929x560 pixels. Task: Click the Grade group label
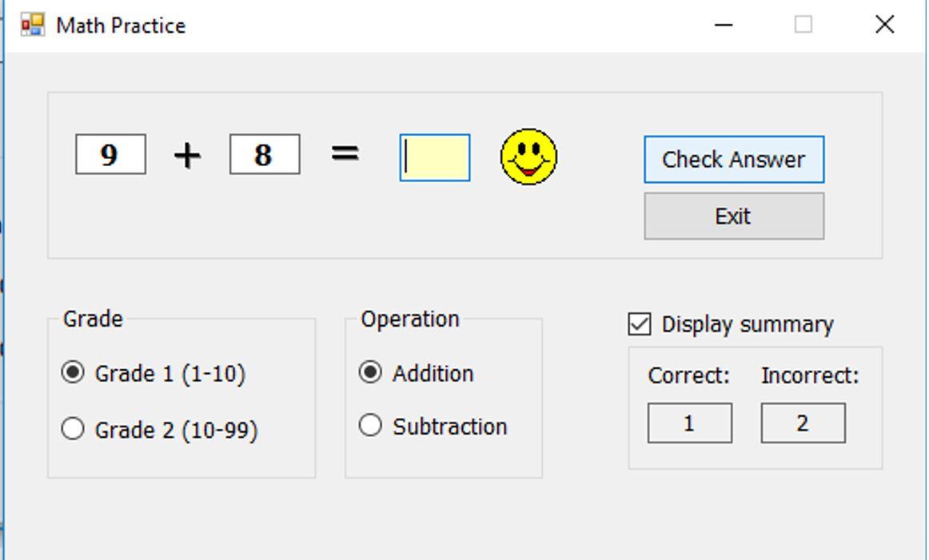tap(93, 317)
